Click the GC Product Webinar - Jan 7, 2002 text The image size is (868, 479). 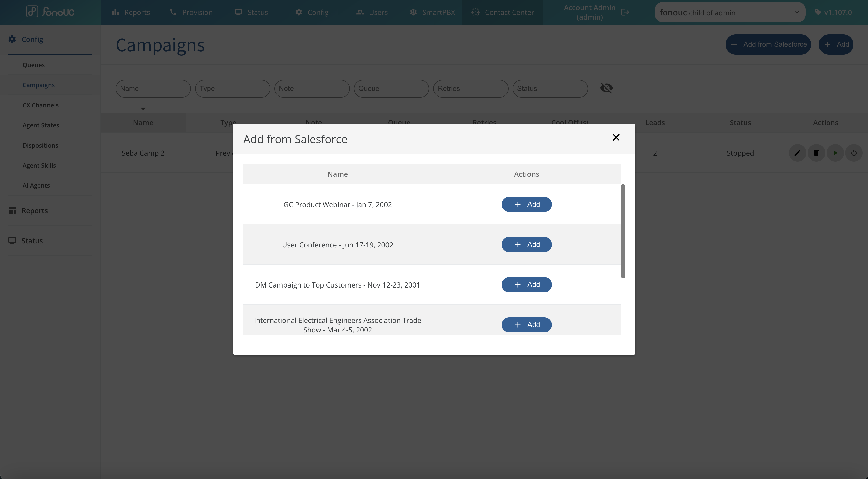point(338,205)
